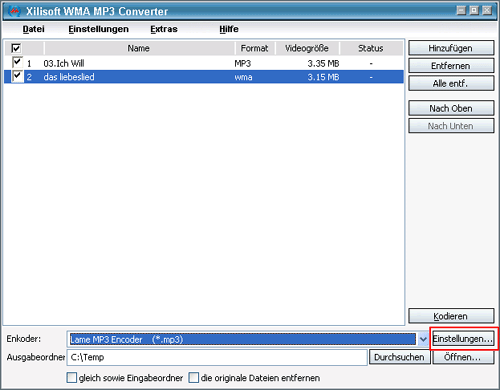Click the Nach Unten button
Image resolution: width=500 pixels, height=390 pixels.
451,126
